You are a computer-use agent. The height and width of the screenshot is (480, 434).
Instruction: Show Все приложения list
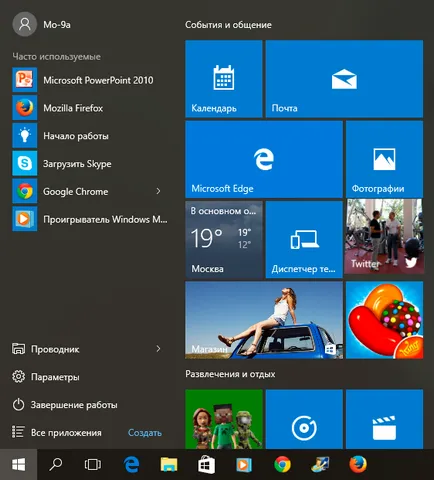57,433
